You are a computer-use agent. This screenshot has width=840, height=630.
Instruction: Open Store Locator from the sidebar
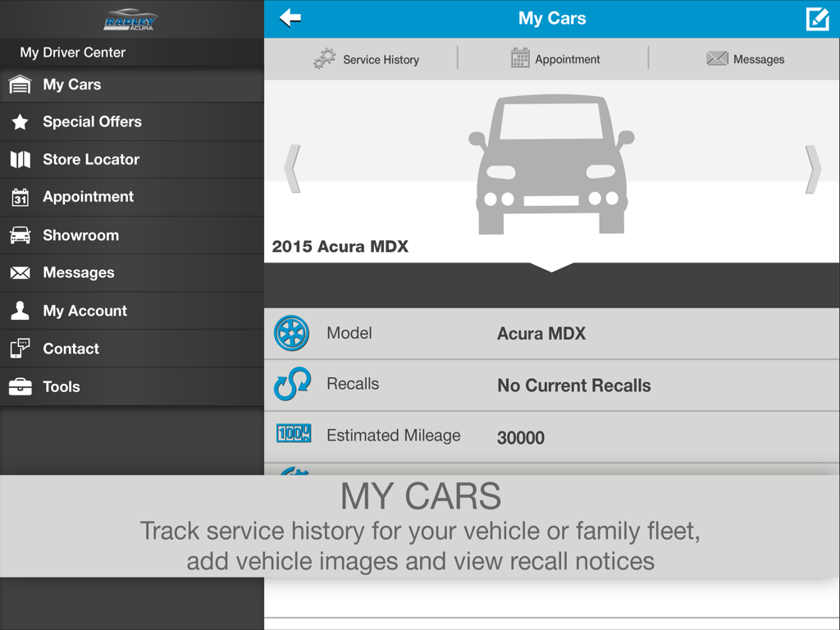132,160
